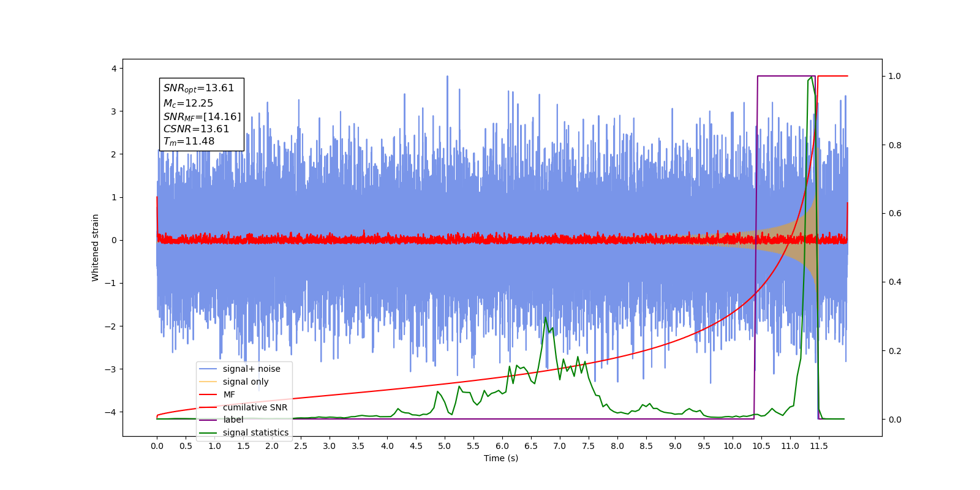
Task: Click the 5.0 tick on the time axis
Action: [x=445, y=446]
